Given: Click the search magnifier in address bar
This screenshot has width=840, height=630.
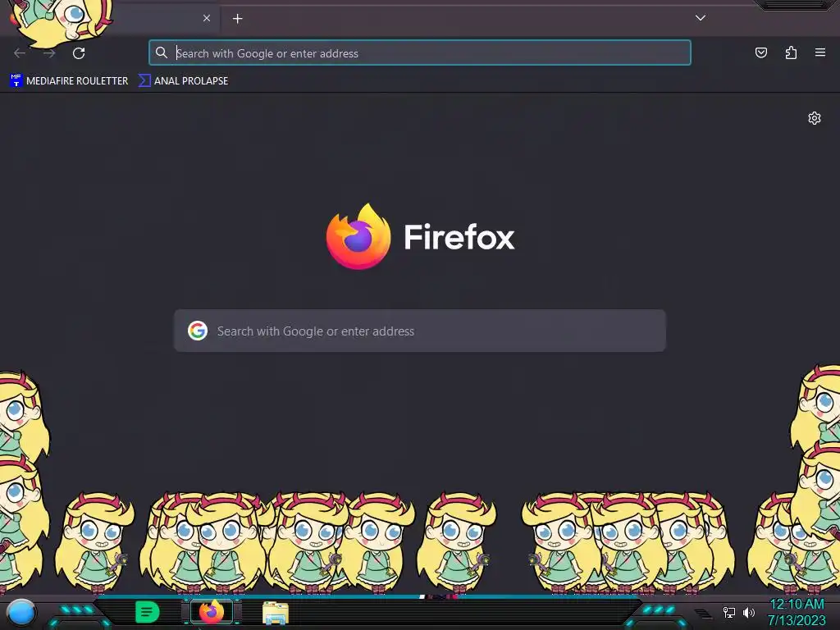Looking at the screenshot, I should pos(162,52).
